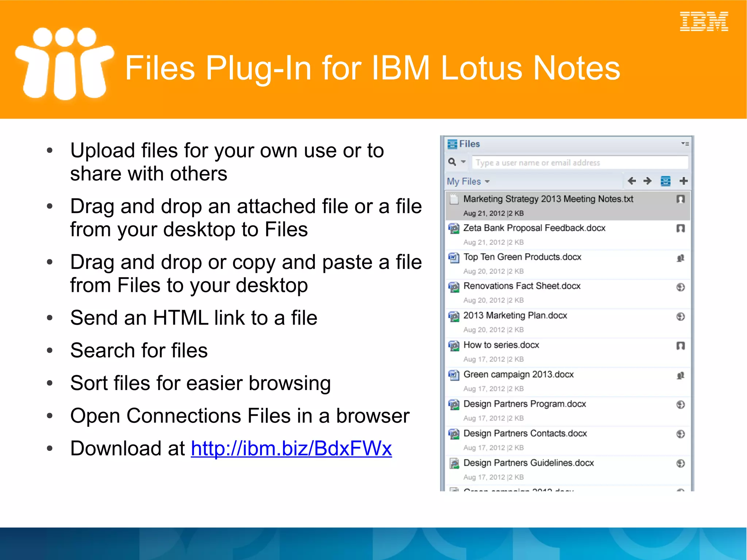Click public globe icon on 2013 Marketing Plan row
The height and width of the screenshot is (560, 747).
tap(681, 317)
